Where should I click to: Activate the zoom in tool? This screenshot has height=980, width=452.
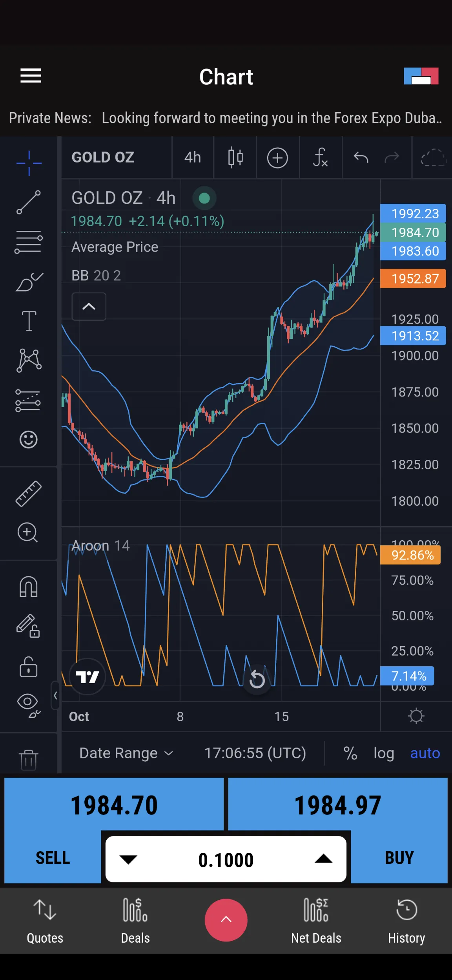[28, 533]
